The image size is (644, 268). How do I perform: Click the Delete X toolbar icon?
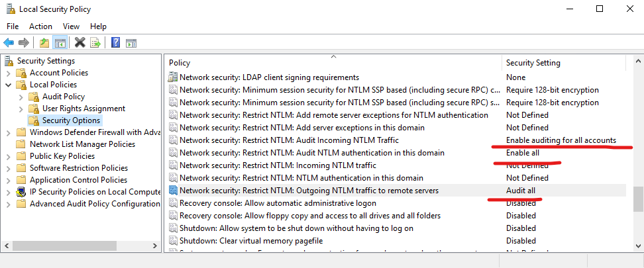(80, 42)
